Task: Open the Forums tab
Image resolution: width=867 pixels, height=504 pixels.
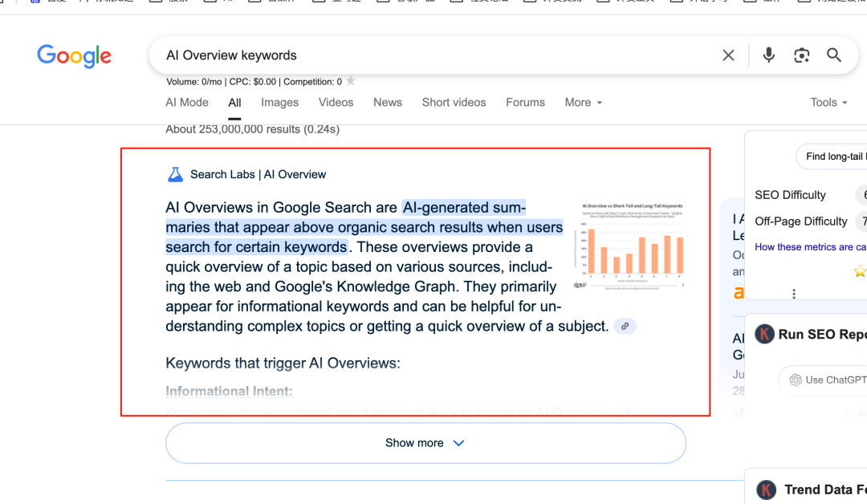Action: click(525, 102)
